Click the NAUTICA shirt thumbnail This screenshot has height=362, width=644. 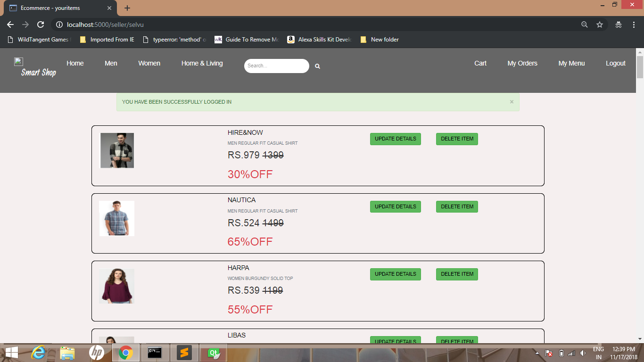click(x=117, y=218)
